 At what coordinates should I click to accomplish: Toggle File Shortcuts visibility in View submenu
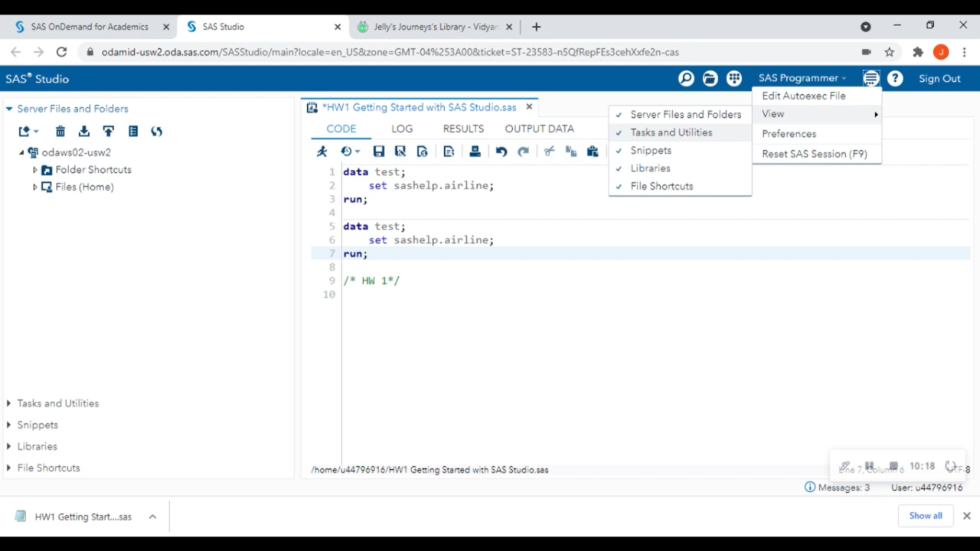pyautogui.click(x=680, y=186)
